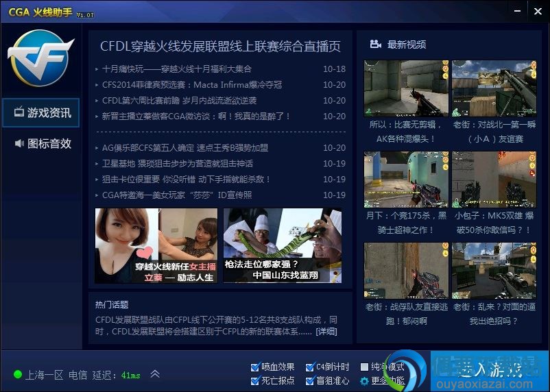Open video thumbnail 老街：对战北一第一瞬
The image size is (550, 392).
(x=494, y=88)
